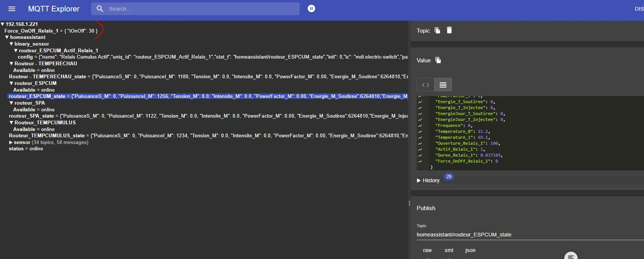
Task: Open the hamburger menu
Action: (x=12, y=9)
